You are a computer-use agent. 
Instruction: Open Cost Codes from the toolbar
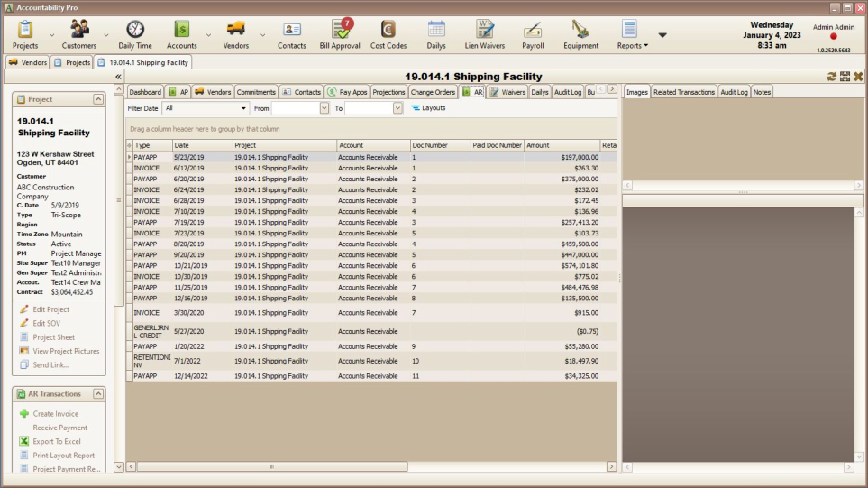coord(388,32)
